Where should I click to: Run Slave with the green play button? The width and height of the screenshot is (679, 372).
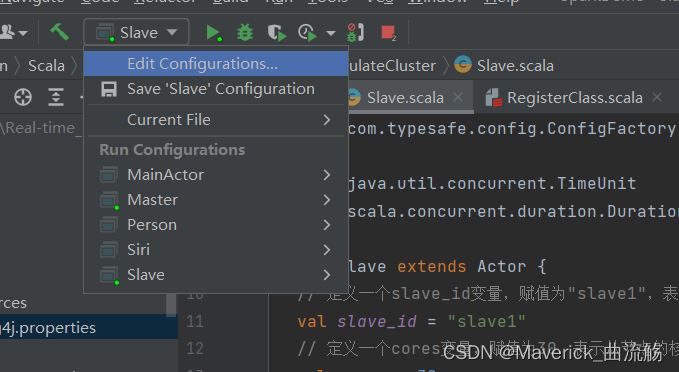pos(213,32)
